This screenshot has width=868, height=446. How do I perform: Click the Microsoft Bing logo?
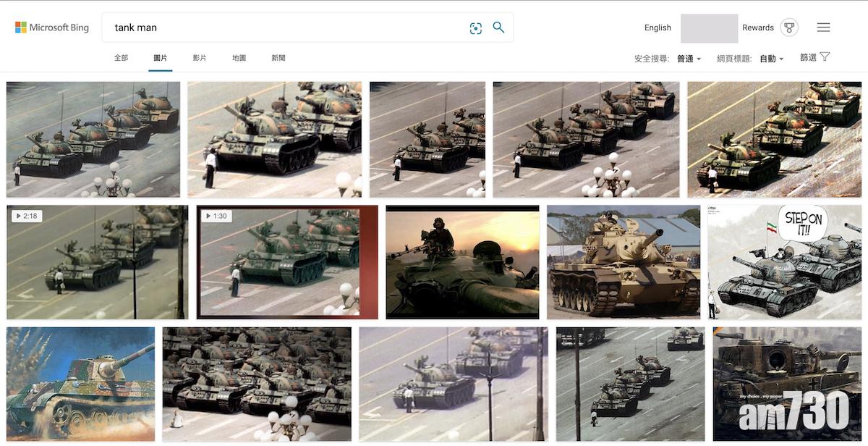[52, 28]
